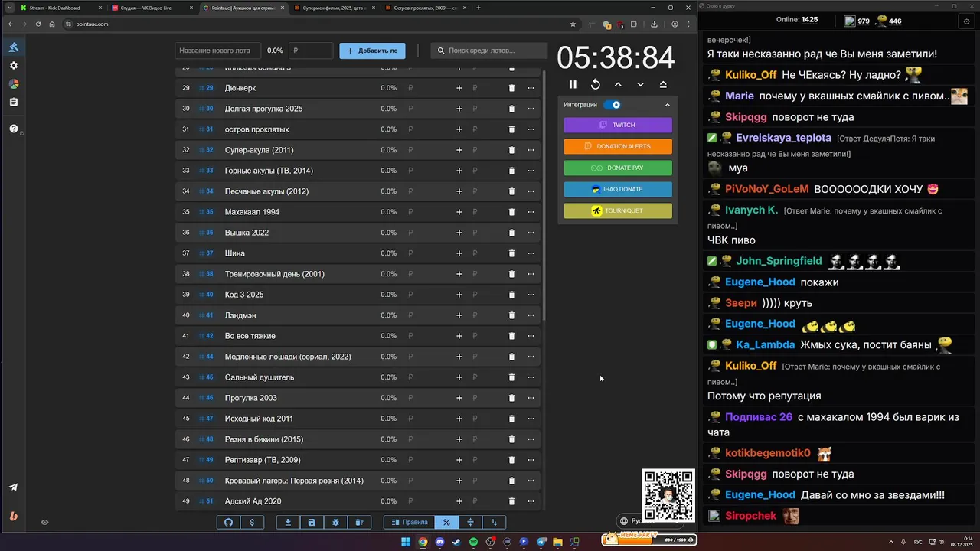Connect DONATE PAY integration

tap(618, 168)
